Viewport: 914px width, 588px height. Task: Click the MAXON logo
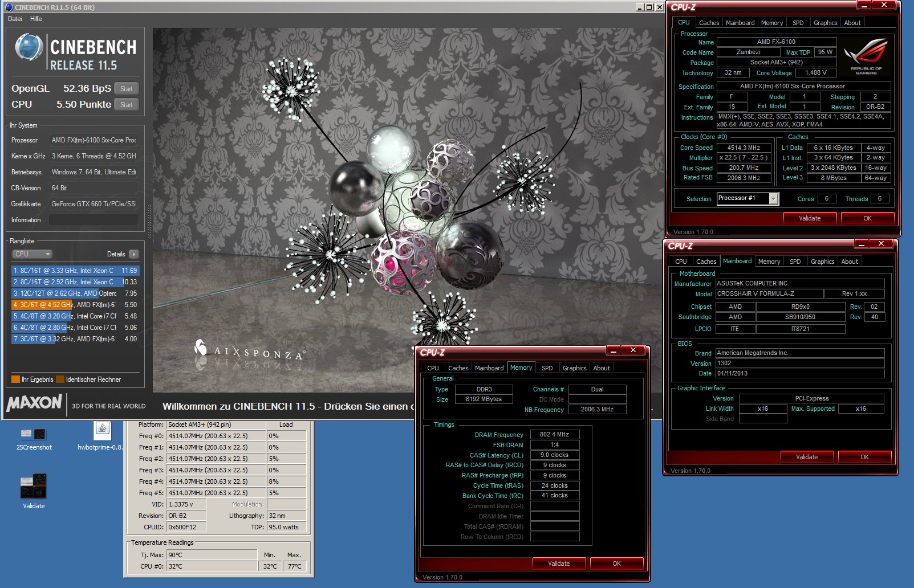[34, 403]
